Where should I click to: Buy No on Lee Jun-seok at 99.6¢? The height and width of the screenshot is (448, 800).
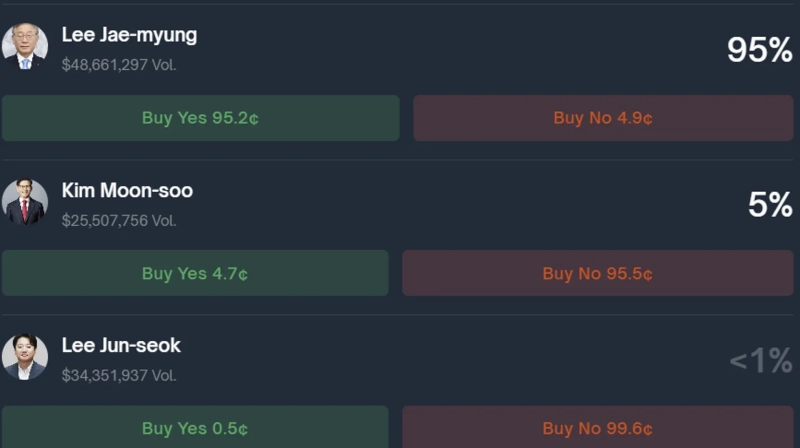point(597,427)
